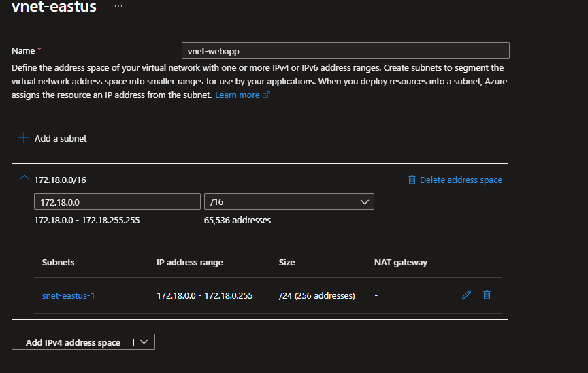Open the snet-eastus-1 subnet link
588x373 pixels.
[x=68, y=296]
